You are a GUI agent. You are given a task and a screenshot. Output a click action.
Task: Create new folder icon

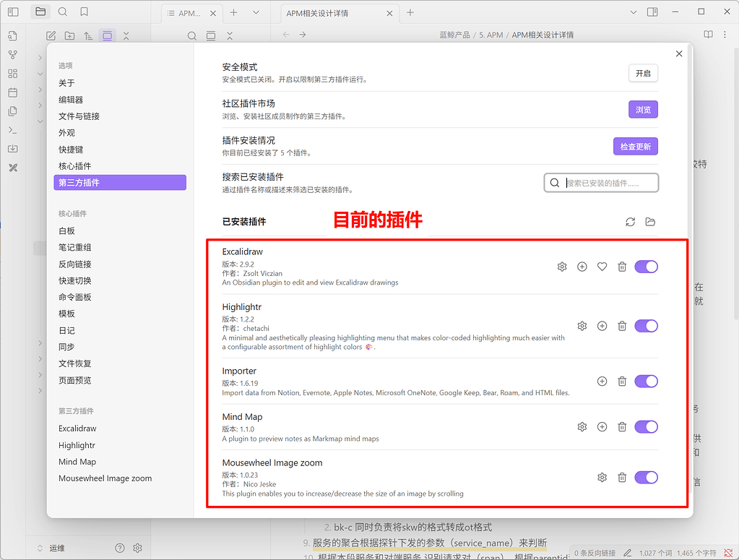point(70,36)
